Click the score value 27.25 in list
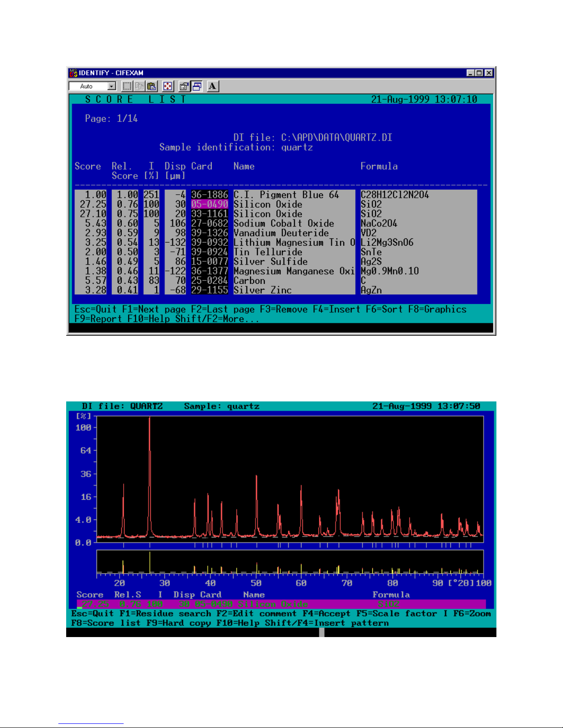563x728 pixels. click(93, 204)
